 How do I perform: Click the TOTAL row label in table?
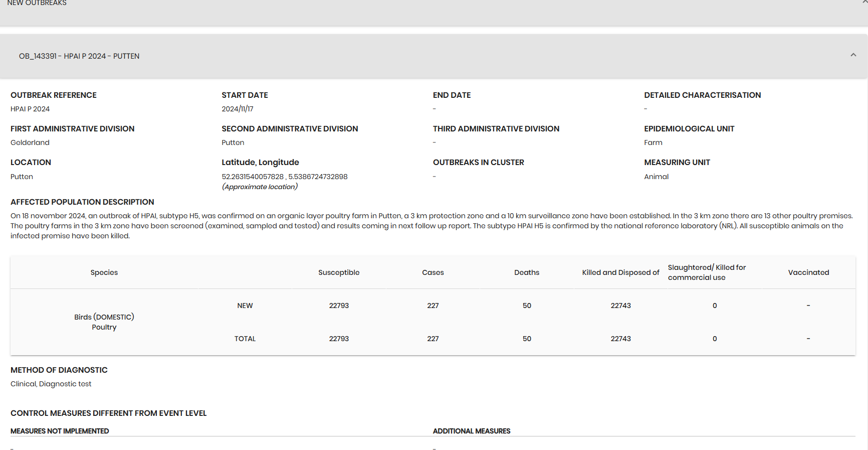245,339
